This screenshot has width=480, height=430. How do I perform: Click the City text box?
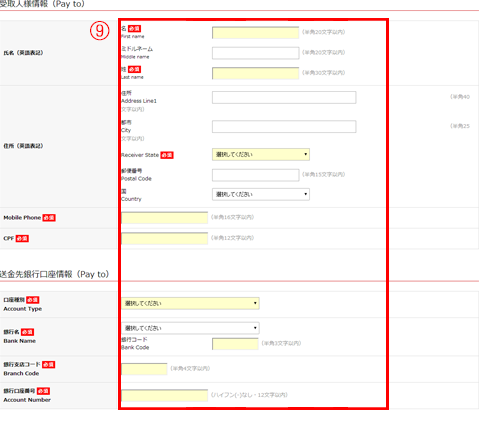click(x=284, y=127)
